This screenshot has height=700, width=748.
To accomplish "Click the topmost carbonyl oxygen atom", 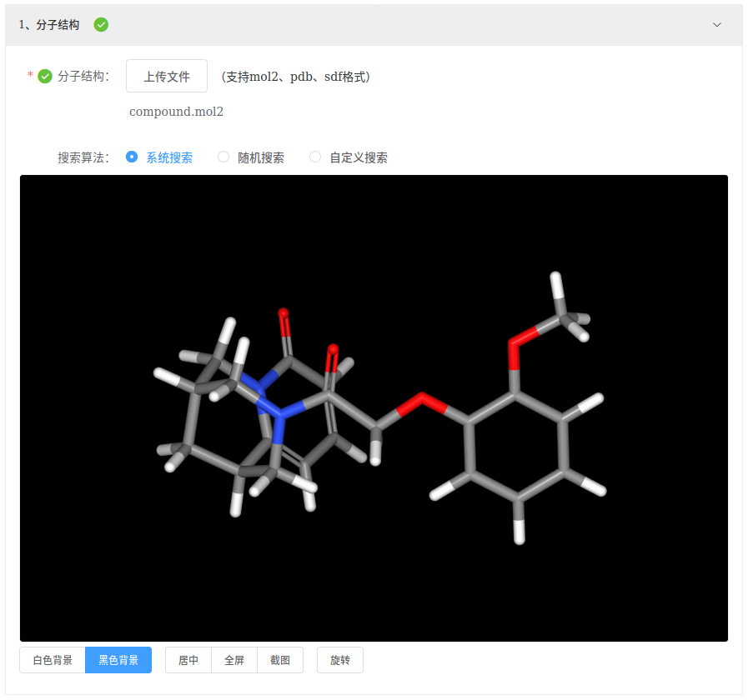I will coord(284,315).
